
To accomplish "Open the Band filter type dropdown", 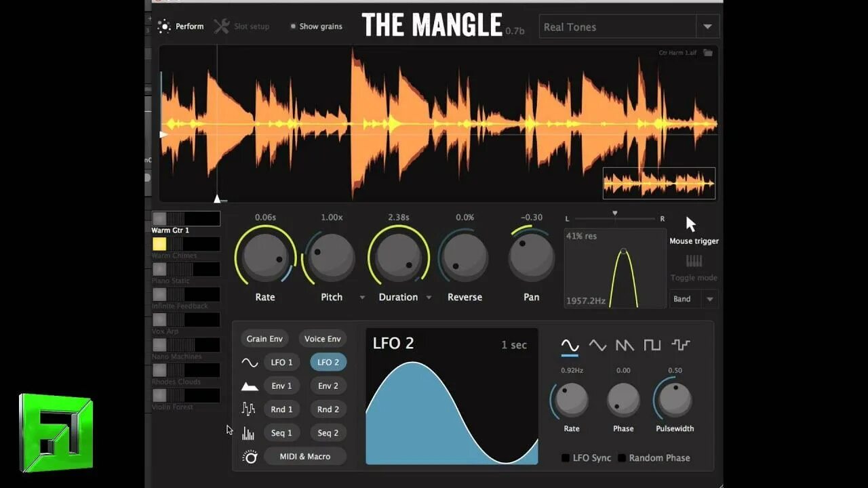I will 694,299.
